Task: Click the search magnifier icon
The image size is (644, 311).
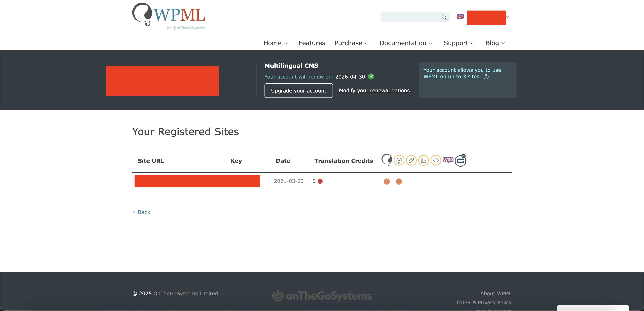Action: pyautogui.click(x=444, y=17)
